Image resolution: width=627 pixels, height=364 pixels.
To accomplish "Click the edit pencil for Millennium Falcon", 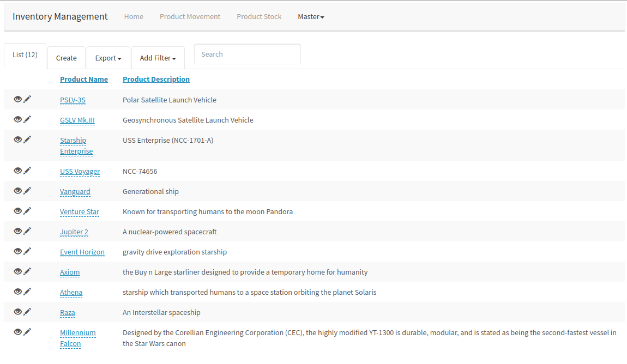I will [27, 332].
